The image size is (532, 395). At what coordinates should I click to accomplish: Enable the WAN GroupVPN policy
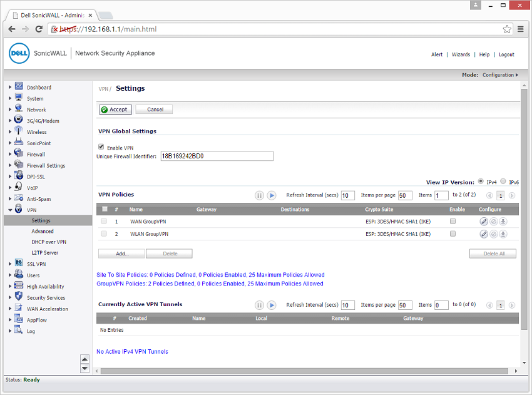(453, 221)
